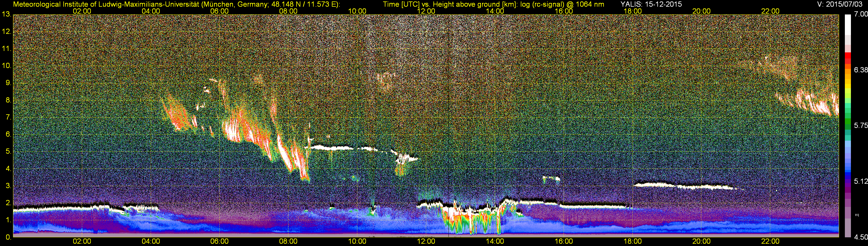
Task: Click the bottom axis '14:00' time label
Action: coord(495,242)
